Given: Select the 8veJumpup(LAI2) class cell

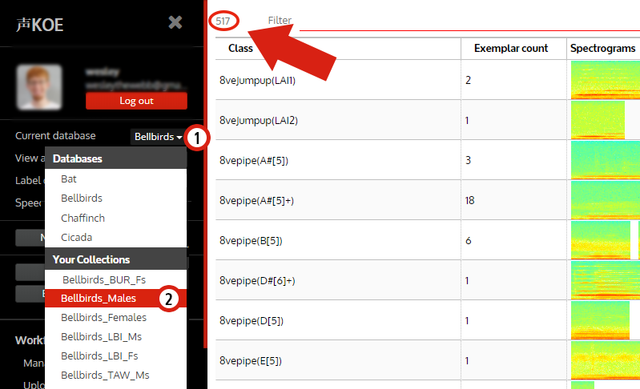Looking at the screenshot, I should pyautogui.click(x=338, y=120).
